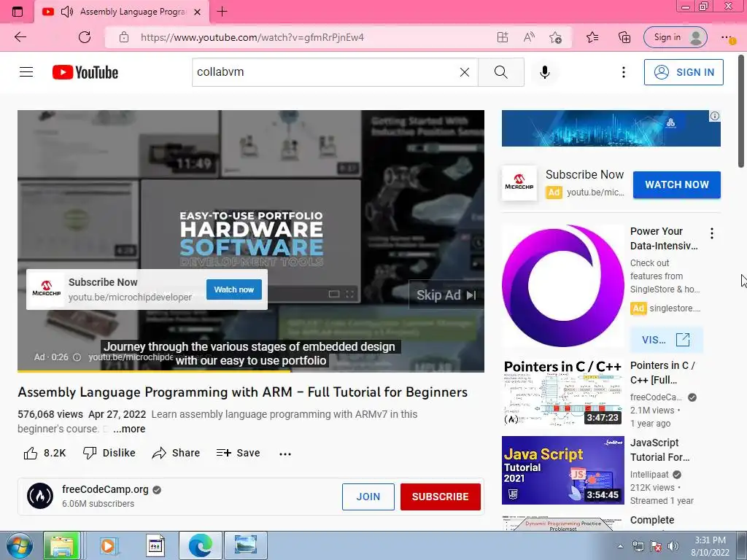Subscribe to freeCodeCamp.org channel
The width and height of the screenshot is (747, 560).
440,497
